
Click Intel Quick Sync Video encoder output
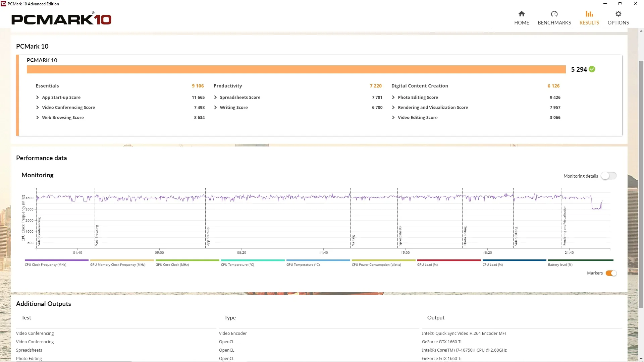coord(464,334)
